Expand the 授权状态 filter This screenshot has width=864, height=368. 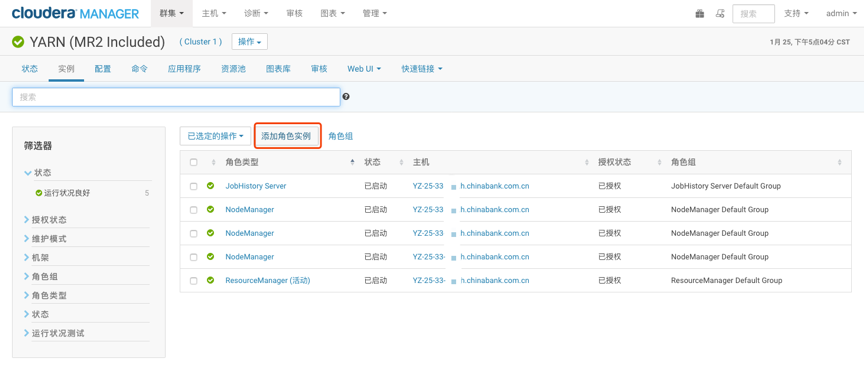[45, 220]
